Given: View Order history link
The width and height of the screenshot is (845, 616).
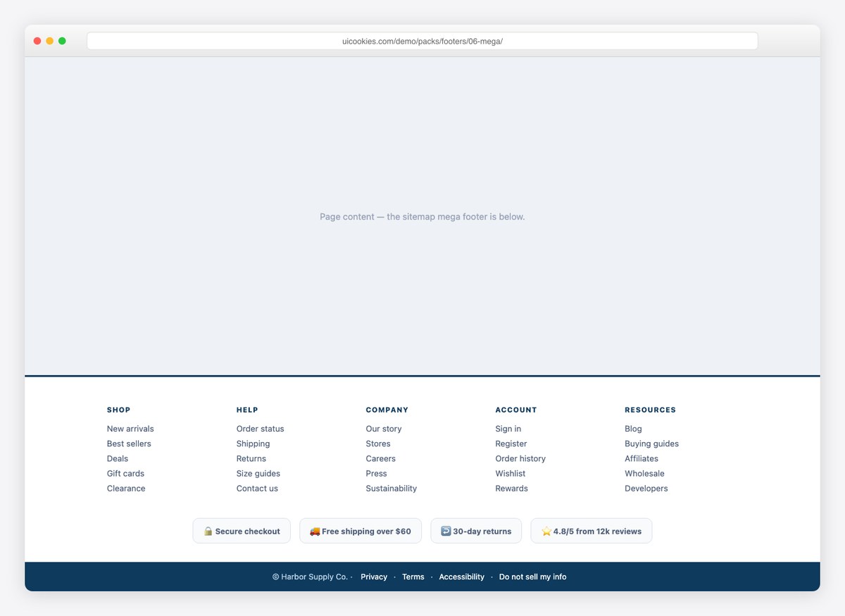Looking at the screenshot, I should click(x=520, y=458).
